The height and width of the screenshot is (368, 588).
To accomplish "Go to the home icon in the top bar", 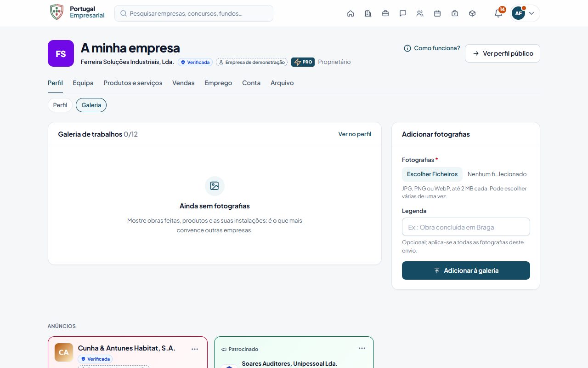I will [x=351, y=13].
